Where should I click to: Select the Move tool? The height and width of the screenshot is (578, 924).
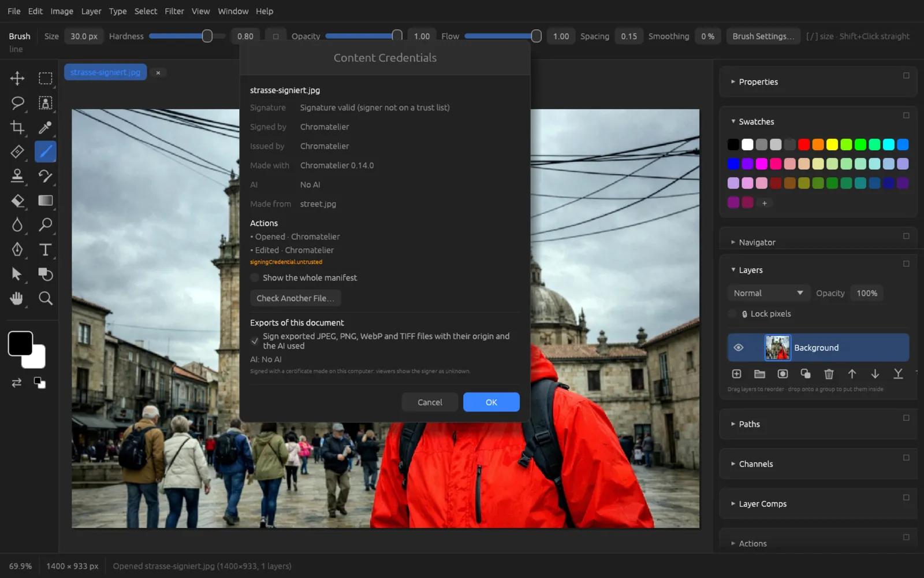point(17,79)
